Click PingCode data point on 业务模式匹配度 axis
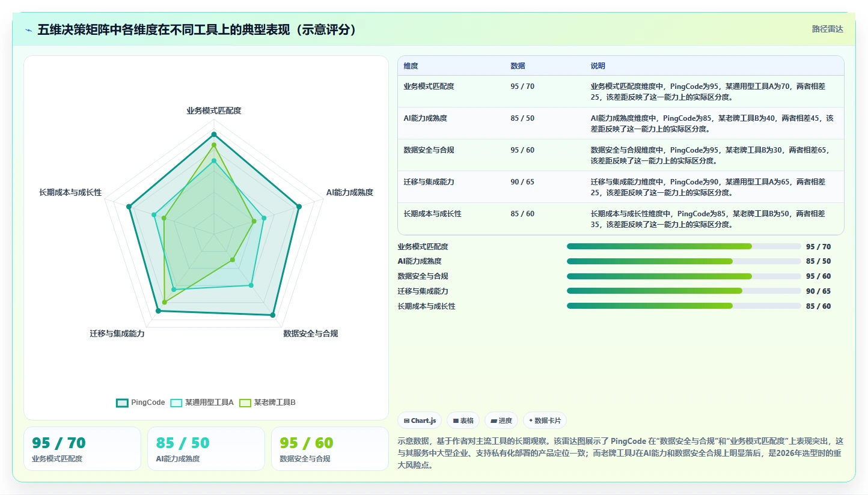 213,134
